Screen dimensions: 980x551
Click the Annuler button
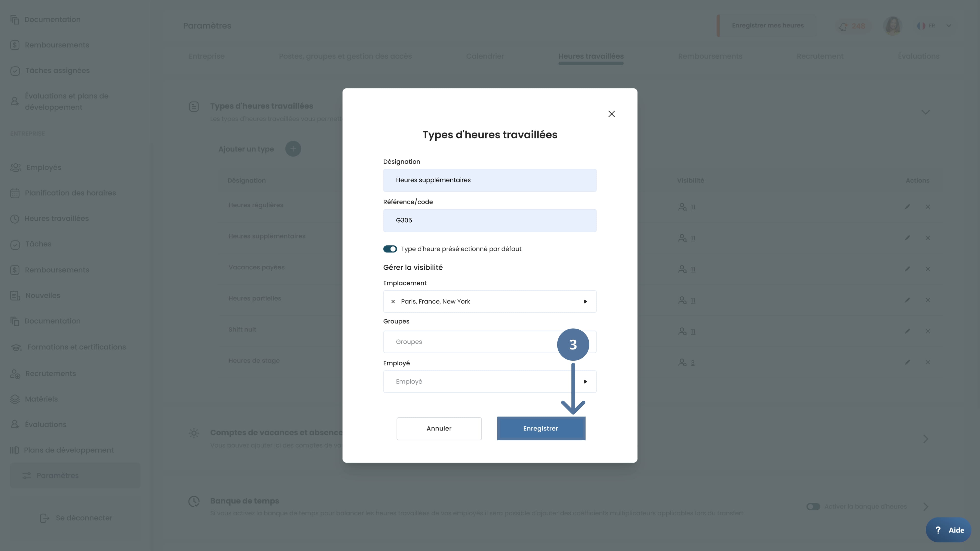click(x=439, y=429)
